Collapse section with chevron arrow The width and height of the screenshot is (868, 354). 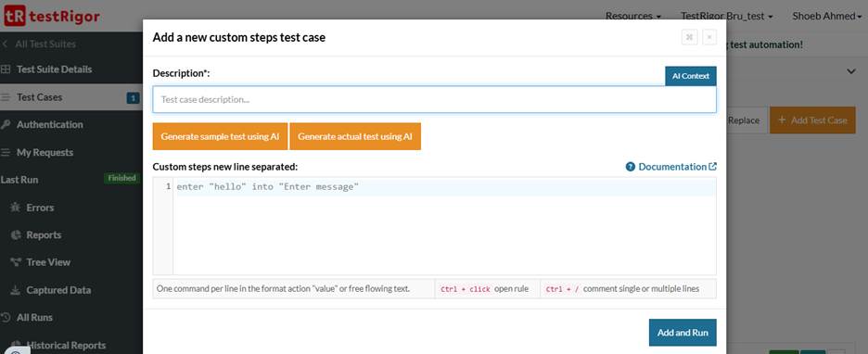pos(851,72)
